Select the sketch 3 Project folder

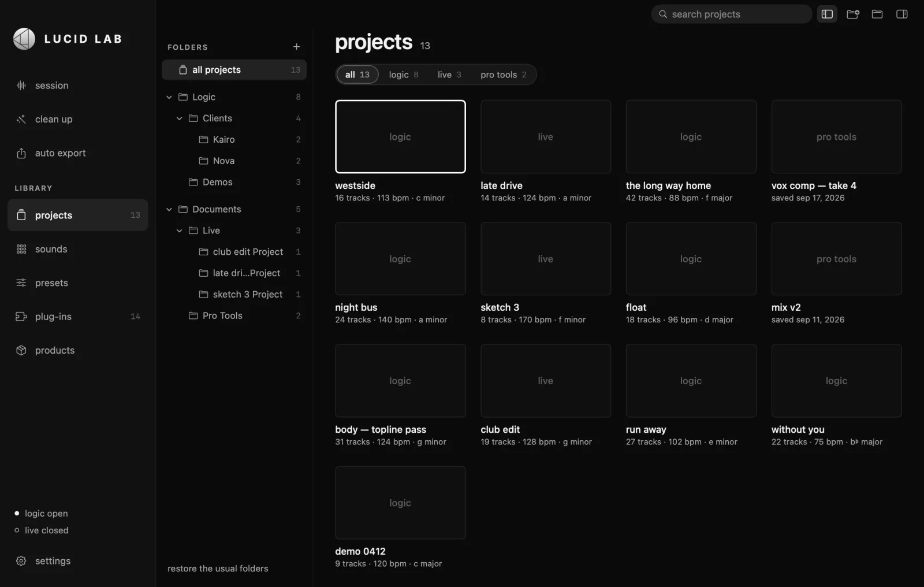click(x=234, y=295)
